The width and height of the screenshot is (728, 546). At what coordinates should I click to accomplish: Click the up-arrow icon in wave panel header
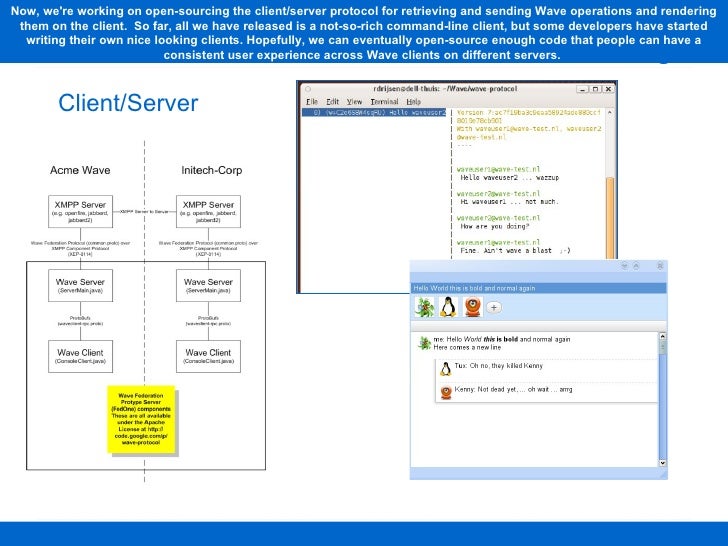pyautogui.click(x=636, y=266)
